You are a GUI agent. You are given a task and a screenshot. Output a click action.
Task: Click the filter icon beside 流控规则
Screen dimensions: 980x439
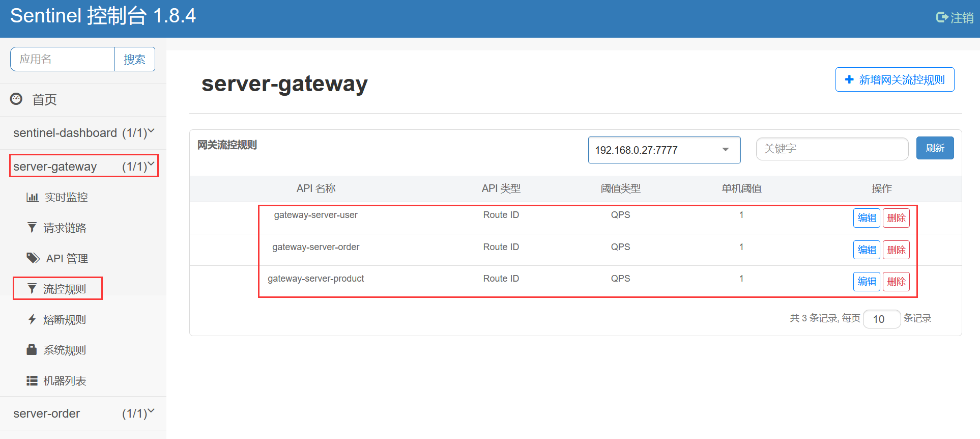click(32, 289)
